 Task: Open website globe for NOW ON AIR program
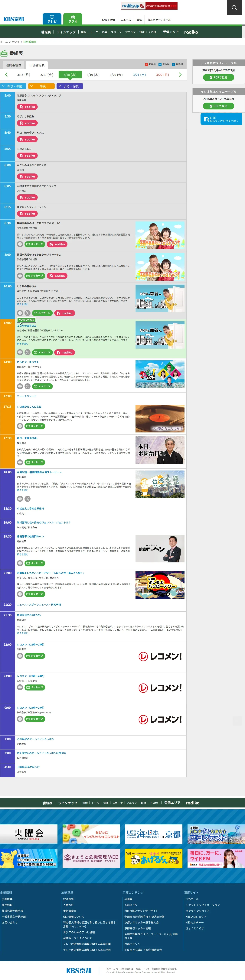(x=20, y=352)
